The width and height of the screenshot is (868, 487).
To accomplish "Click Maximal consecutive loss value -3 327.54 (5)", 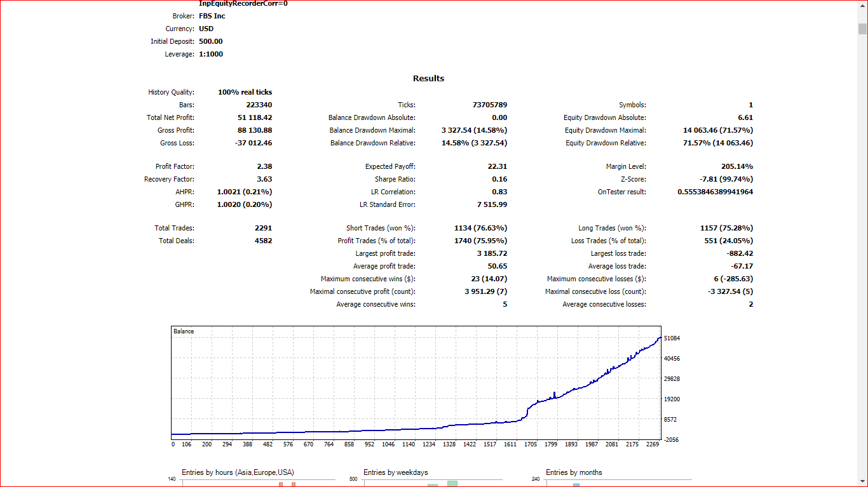I will [730, 291].
